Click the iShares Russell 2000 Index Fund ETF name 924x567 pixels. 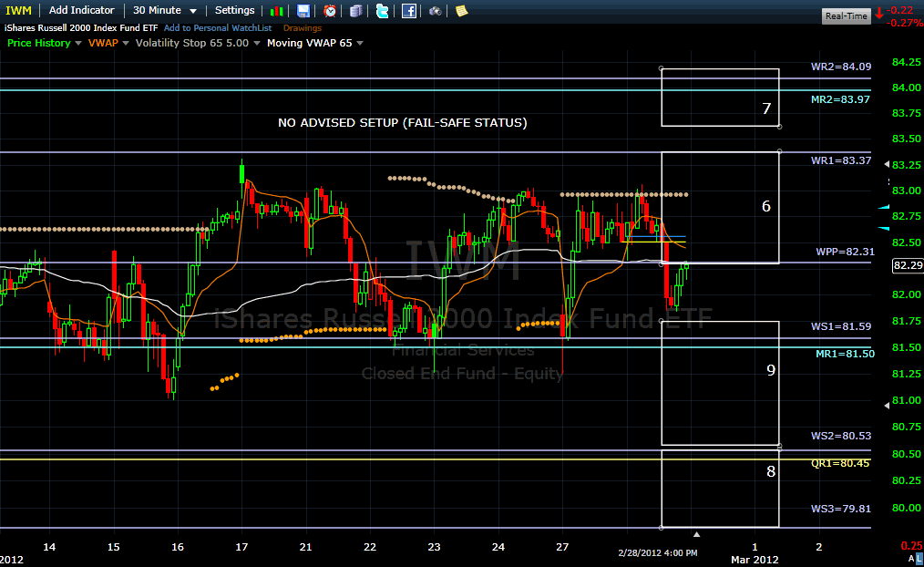pyautogui.click(x=81, y=27)
